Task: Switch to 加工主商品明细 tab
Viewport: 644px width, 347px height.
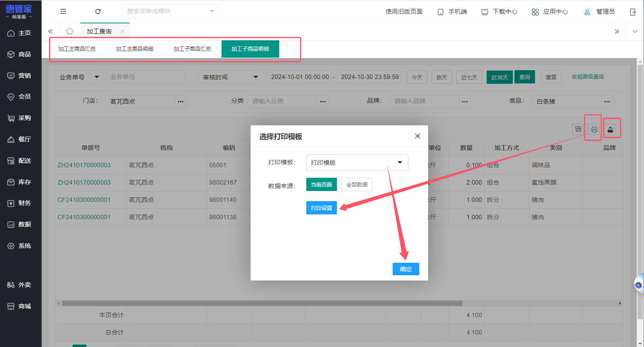Action: 135,49
